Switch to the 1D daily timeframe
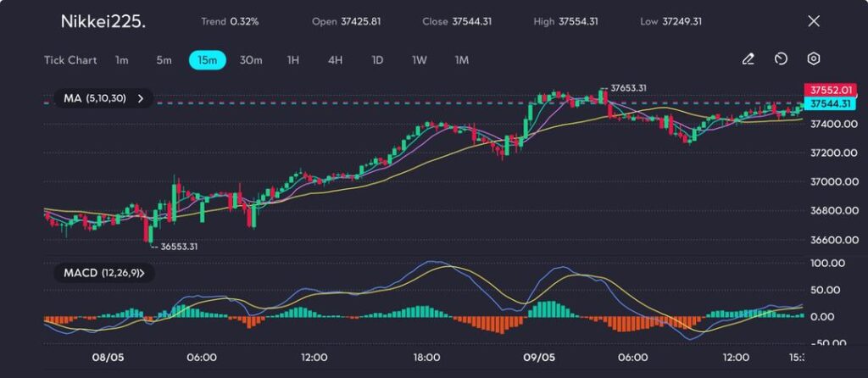 (378, 60)
